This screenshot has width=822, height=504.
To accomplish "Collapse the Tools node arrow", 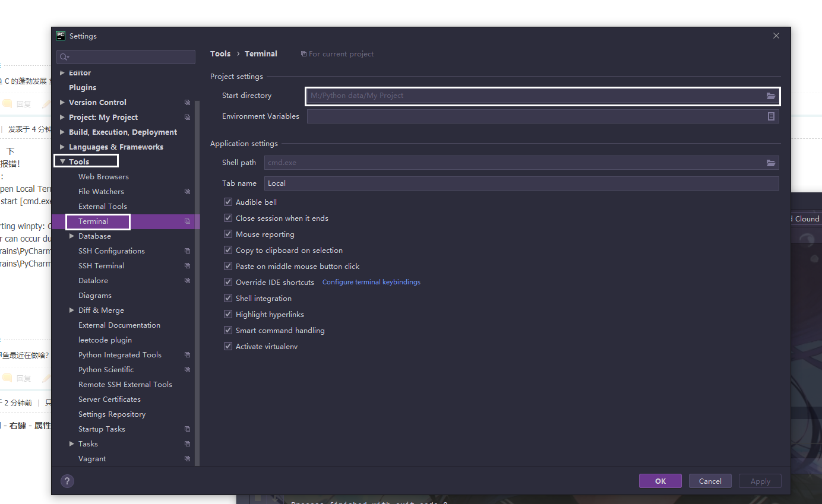I will 62,161.
